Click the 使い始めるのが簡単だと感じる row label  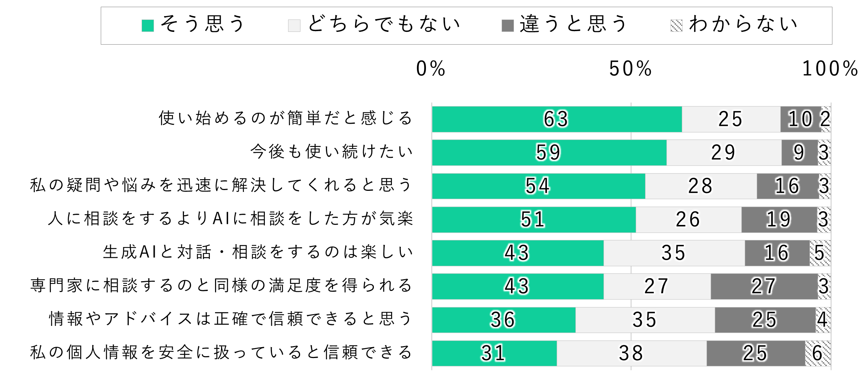point(285,118)
